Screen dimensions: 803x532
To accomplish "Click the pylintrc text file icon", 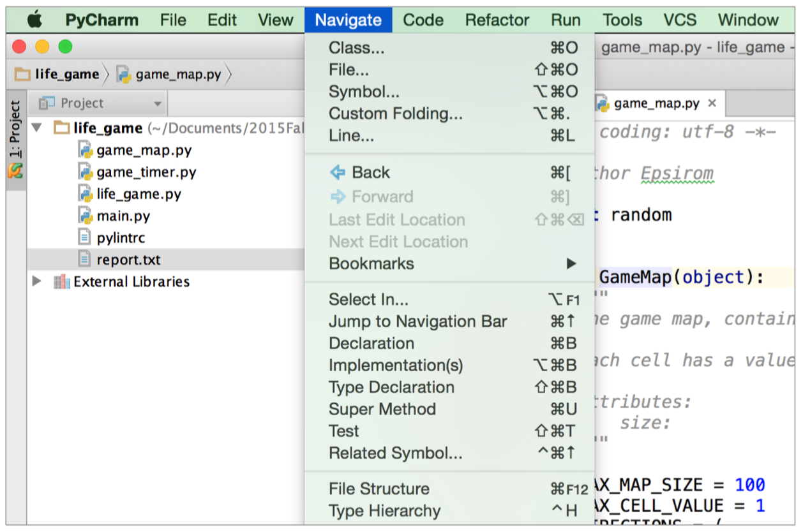I will (84, 238).
